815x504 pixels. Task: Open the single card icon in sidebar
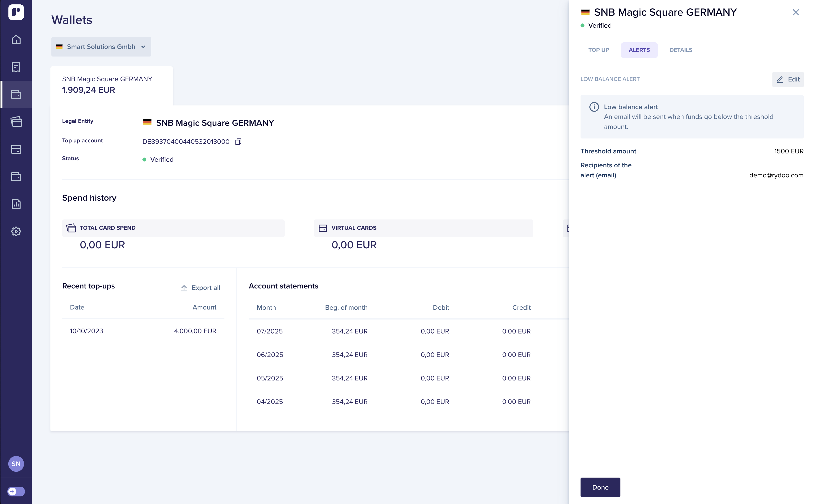[16, 149]
